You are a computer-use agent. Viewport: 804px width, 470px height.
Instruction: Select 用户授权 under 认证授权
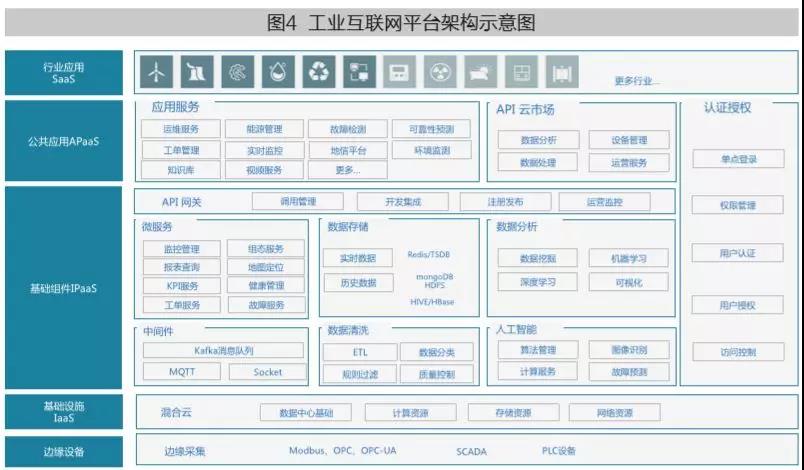738,305
